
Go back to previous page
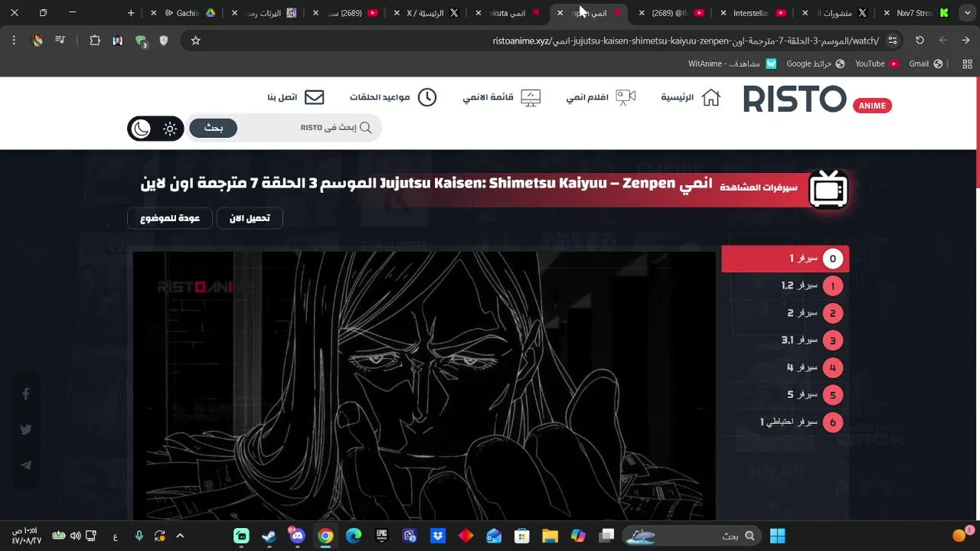pyautogui.click(x=966, y=41)
